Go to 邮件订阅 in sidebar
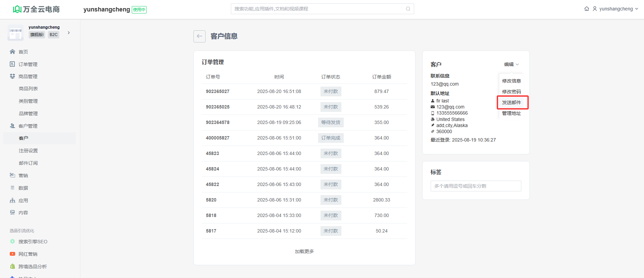The height and width of the screenshot is (278, 644). point(28,163)
